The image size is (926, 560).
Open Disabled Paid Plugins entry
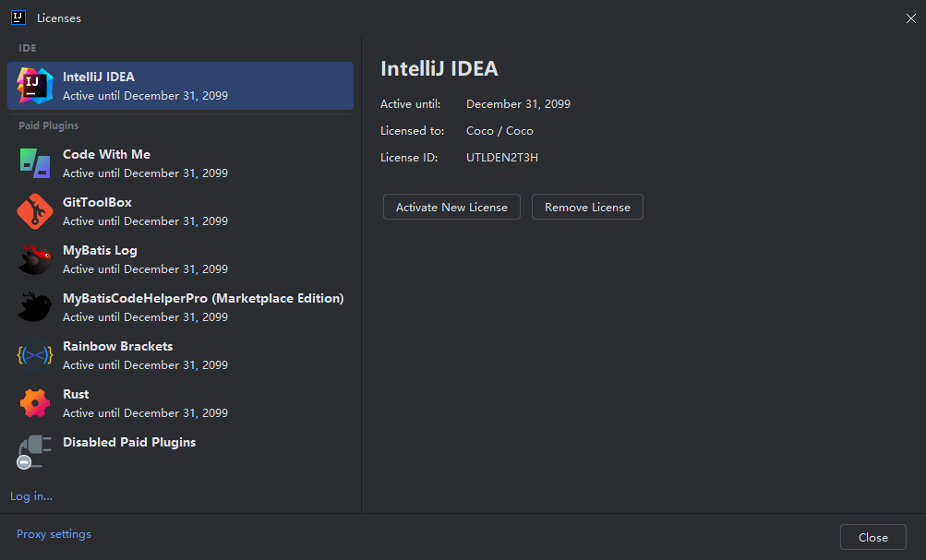pos(180,452)
